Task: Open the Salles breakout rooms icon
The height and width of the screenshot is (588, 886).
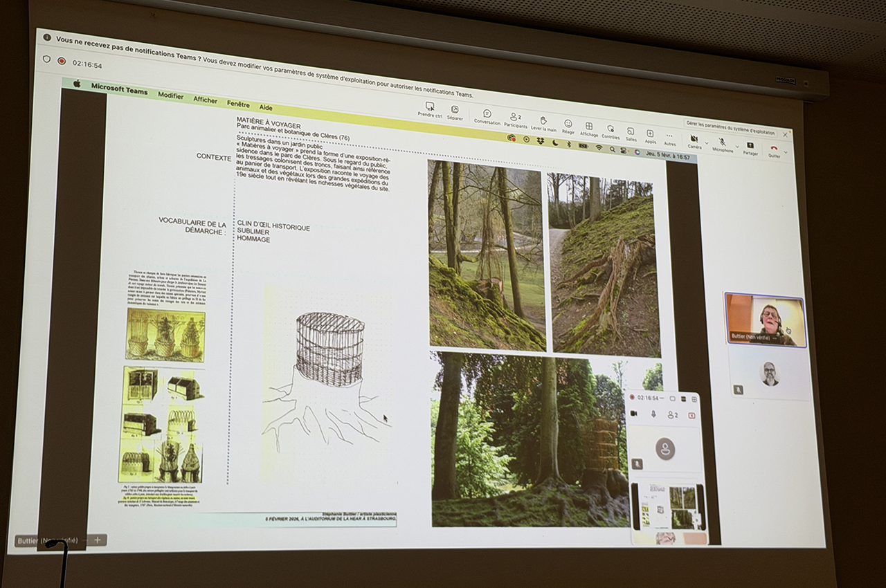Action: click(x=631, y=130)
